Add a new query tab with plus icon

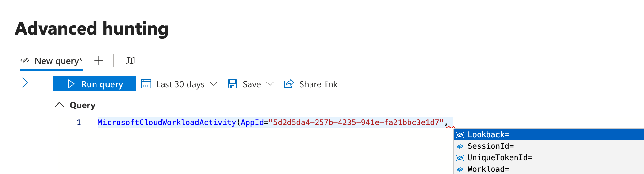point(99,60)
